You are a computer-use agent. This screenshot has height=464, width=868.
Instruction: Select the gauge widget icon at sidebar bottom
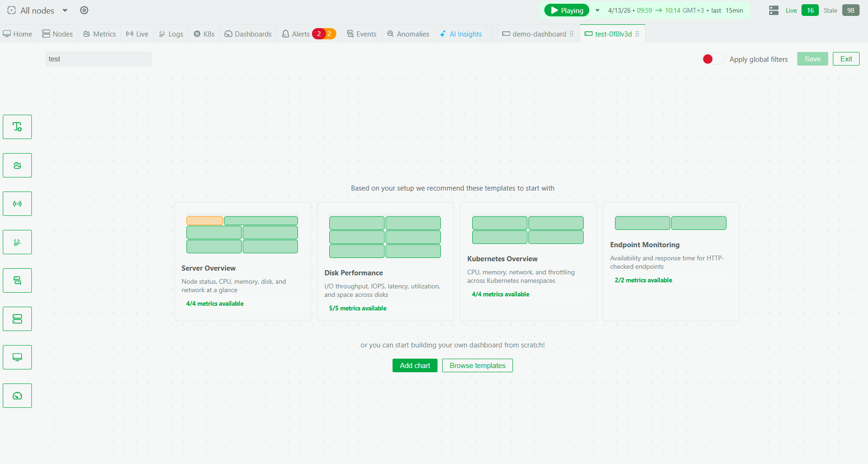click(17, 396)
